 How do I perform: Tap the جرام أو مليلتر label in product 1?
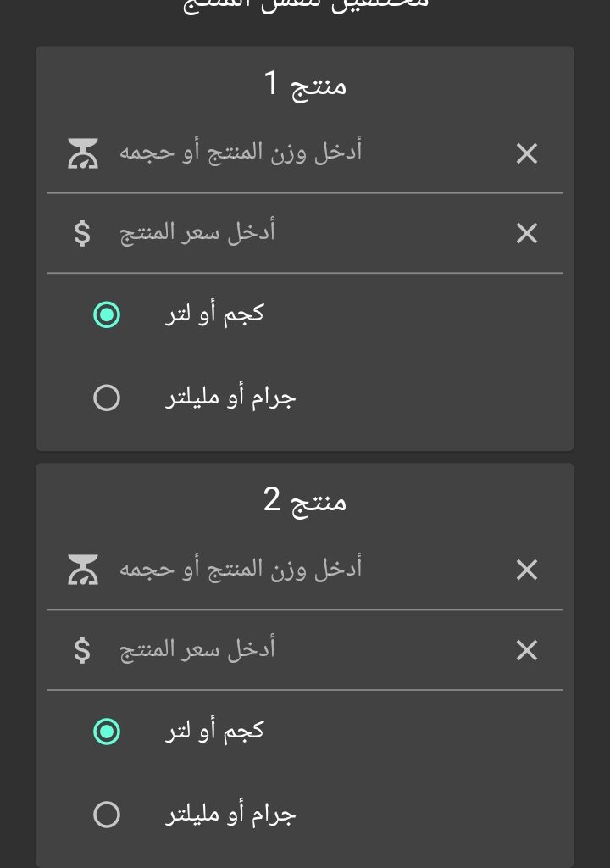(x=230, y=398)
